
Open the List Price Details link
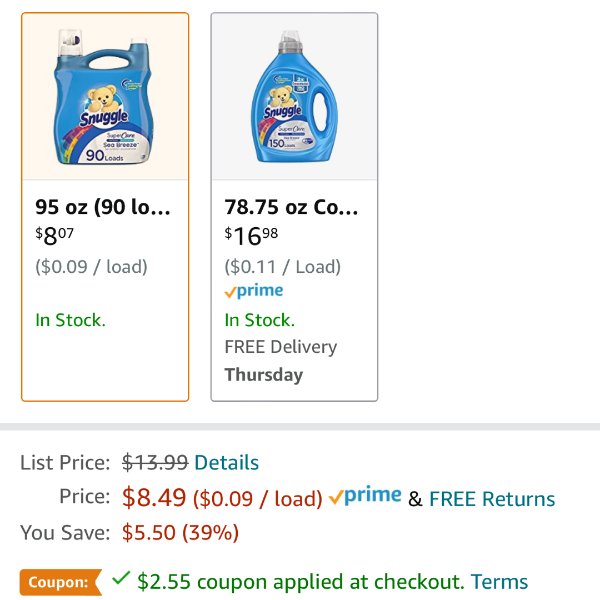pos(227,462)
